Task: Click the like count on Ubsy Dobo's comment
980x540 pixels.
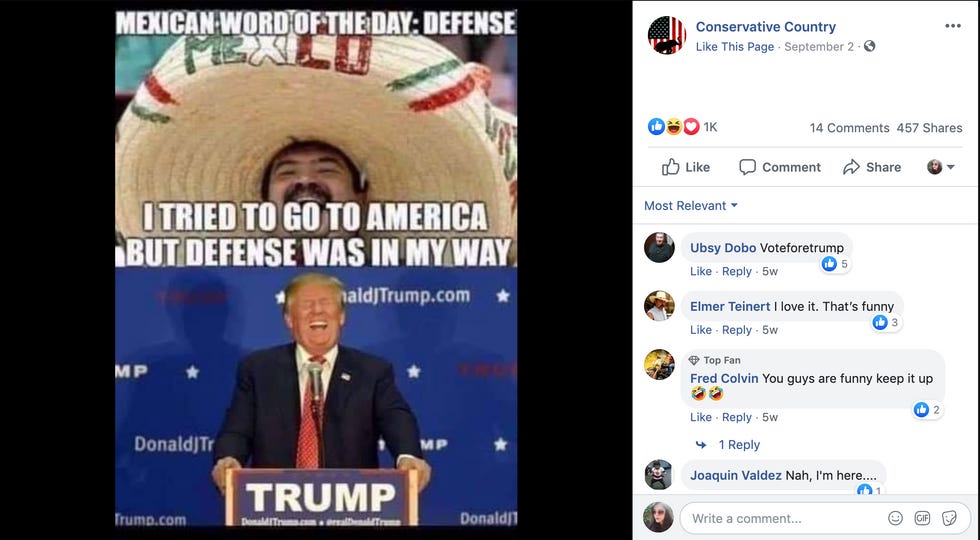Action: coord(836,264)
